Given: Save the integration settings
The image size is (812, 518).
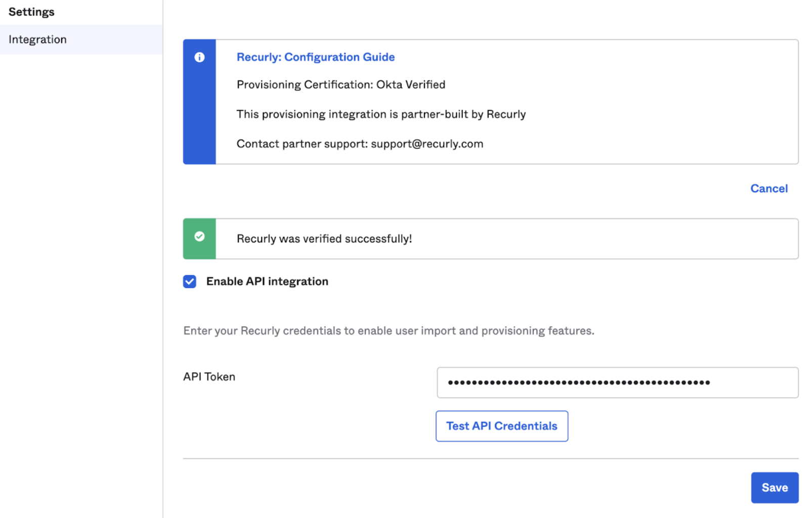Looking at the screenshot, I should (x=774, y=488).
